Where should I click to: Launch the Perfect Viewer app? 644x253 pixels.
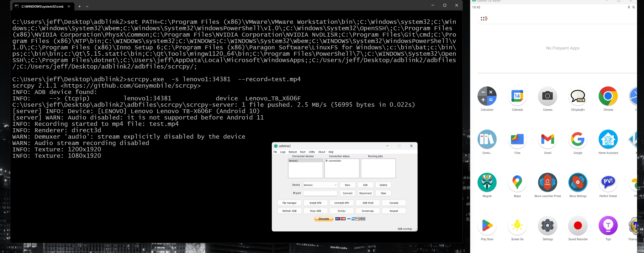point(608,182)
